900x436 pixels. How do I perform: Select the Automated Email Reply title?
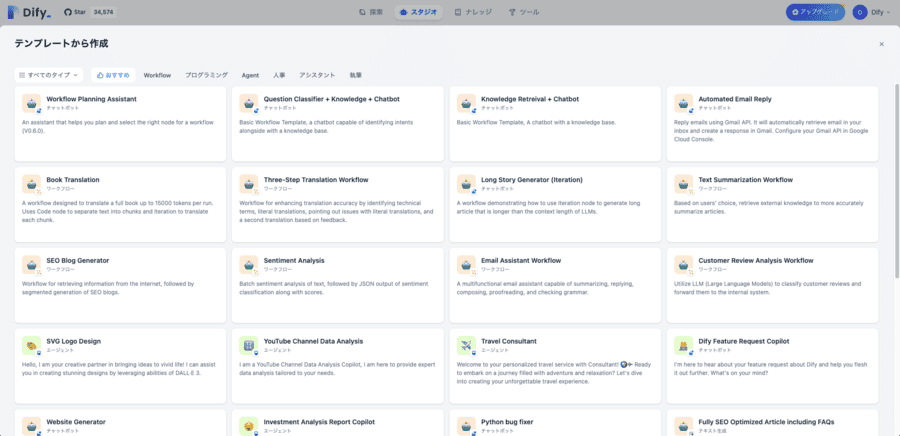735,99
